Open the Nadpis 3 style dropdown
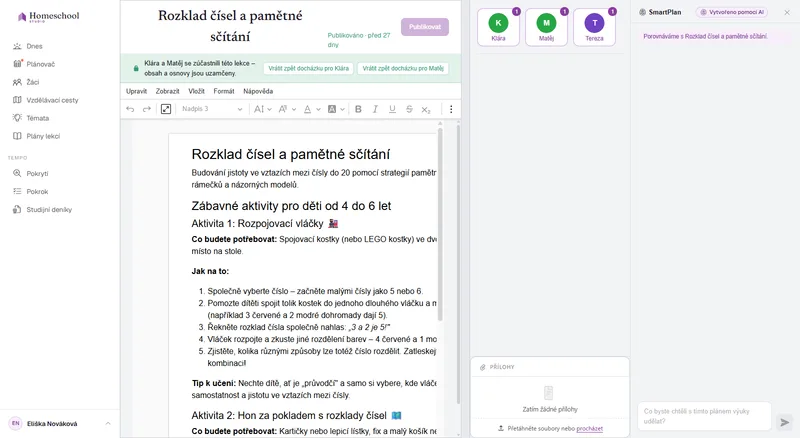The image size is (800, 438). tap(212, 109)
